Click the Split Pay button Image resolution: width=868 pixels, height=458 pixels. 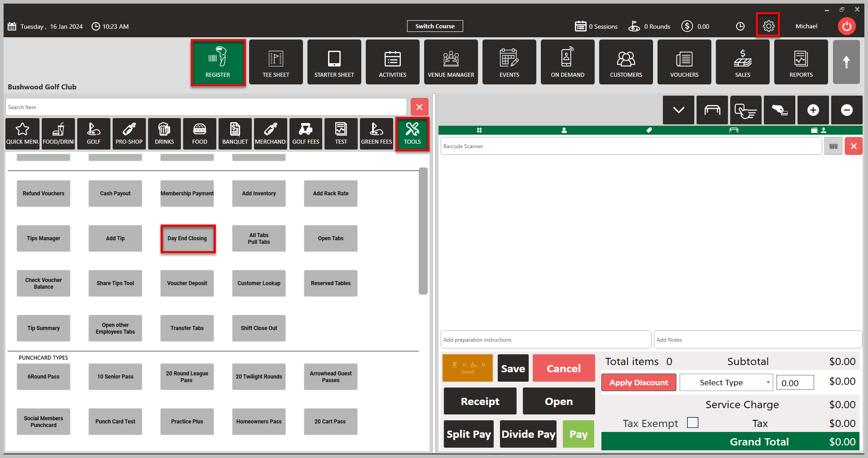[x=469, y=434]
